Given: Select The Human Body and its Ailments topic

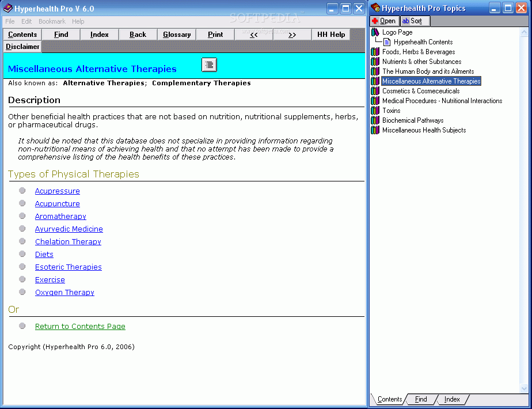Looking at the screenshot, I should coord(428,71).
